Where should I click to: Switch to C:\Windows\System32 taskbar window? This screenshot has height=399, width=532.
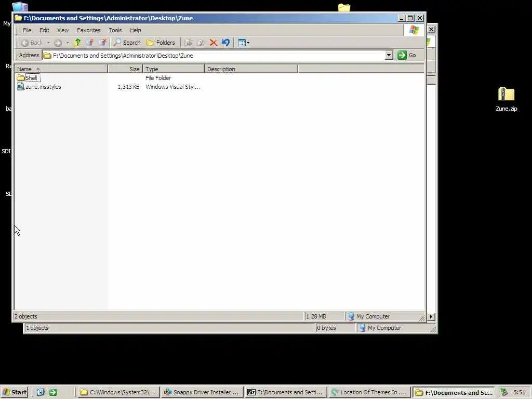118,392
